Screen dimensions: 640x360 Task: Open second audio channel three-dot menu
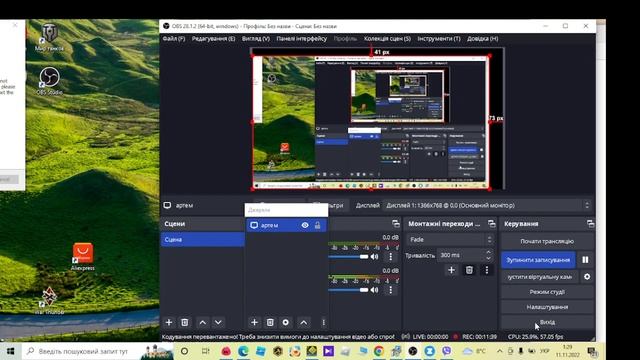pyautogui.click(x=391, y=290)
